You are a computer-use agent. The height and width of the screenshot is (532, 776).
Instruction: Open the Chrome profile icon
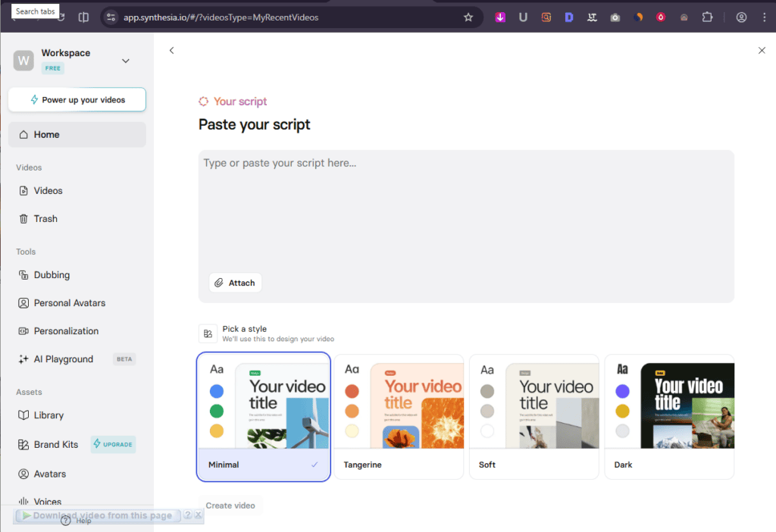741,17
